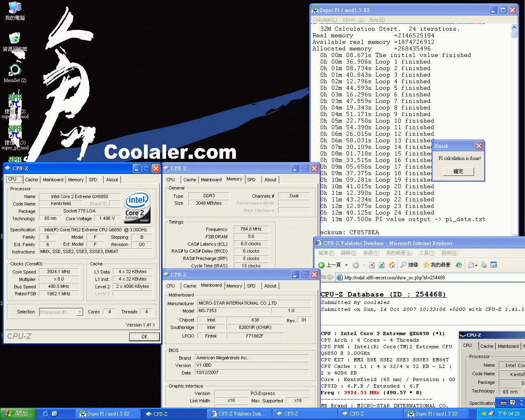Click the language bar help question icon
The image size is (525, 420).
click(x=512, y=403)
